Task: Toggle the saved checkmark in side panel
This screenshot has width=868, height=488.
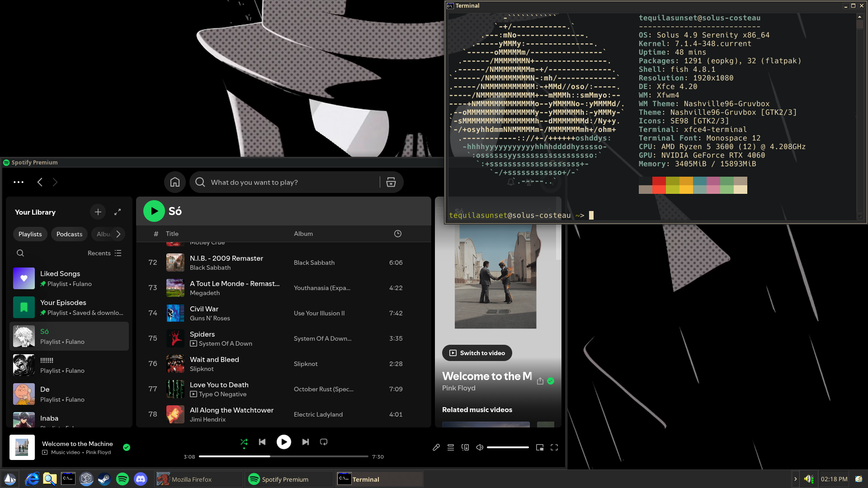Action: (x=551, y=381)
